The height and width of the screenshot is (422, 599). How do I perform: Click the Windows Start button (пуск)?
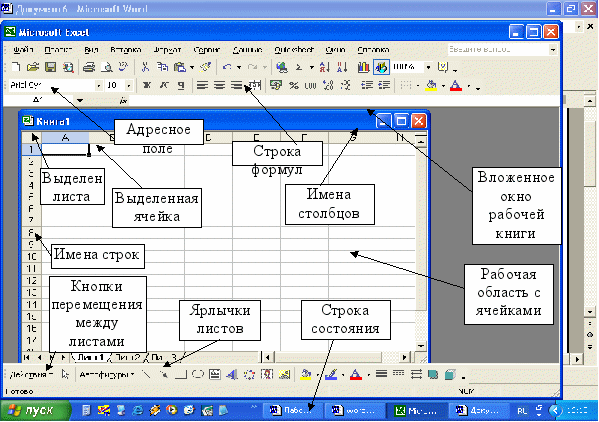point(35,411)
